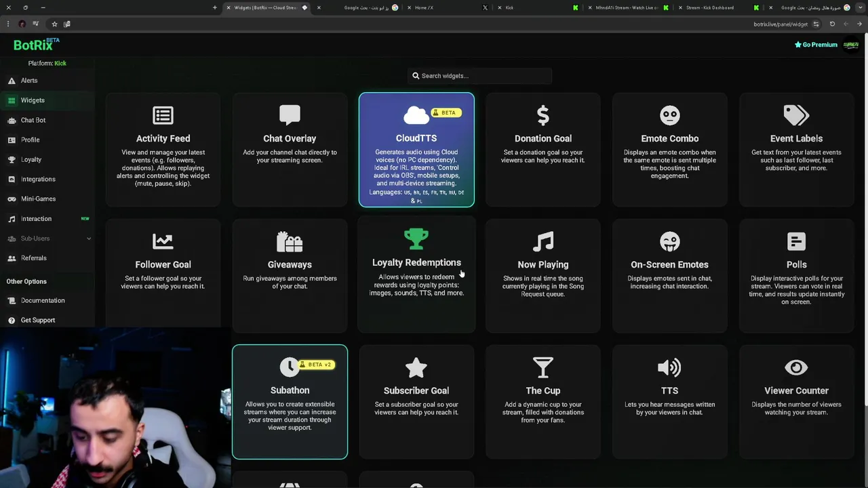Screen dimensions: 868x488
Task: Select the CloudTTS title text
Action: 416,138
